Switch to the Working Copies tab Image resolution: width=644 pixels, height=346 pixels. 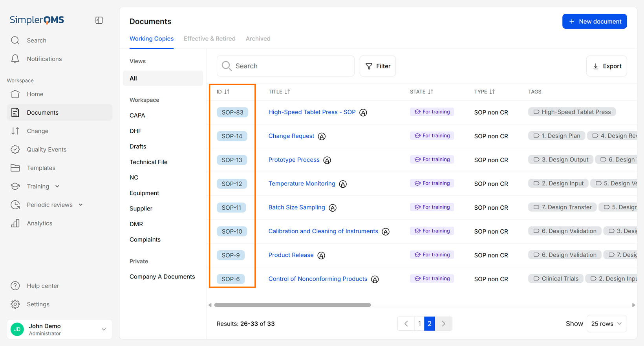(152, 39)
